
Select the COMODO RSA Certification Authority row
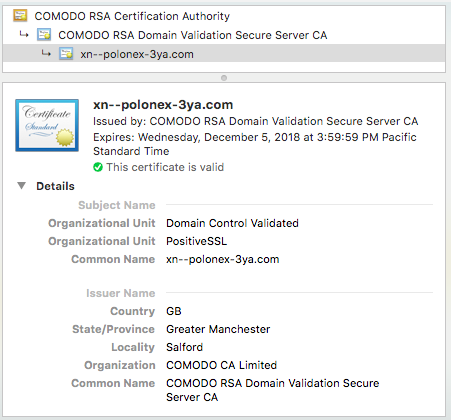point(224,16)
